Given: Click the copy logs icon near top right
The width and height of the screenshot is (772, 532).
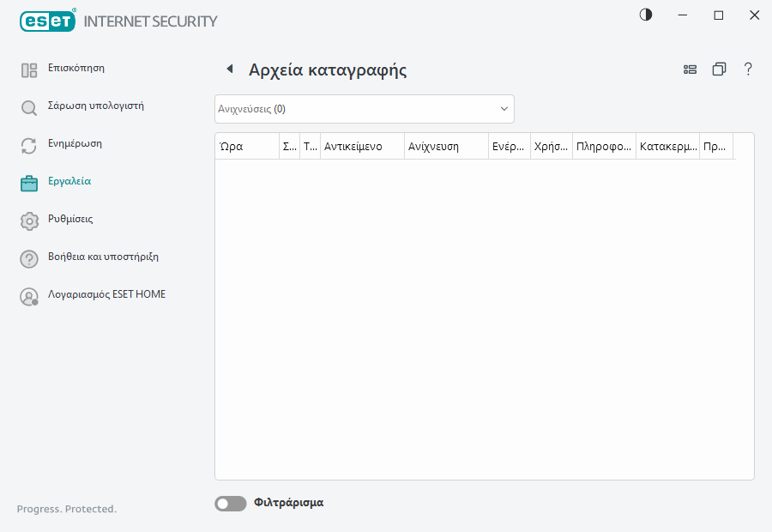Looking at the screenshot, I should click(x=719, y=70).
